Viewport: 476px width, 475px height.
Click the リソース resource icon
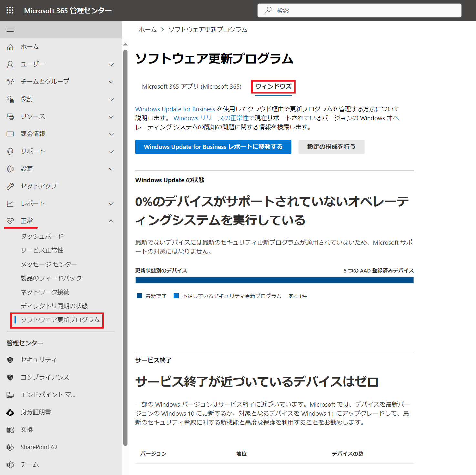tap(10, 117)
